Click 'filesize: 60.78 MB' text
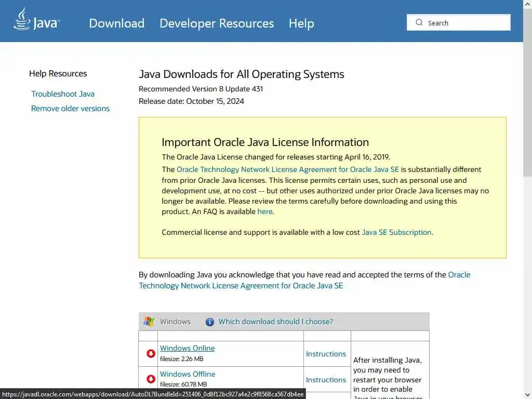Screen dimensions: 532x399 coord(183,384)
